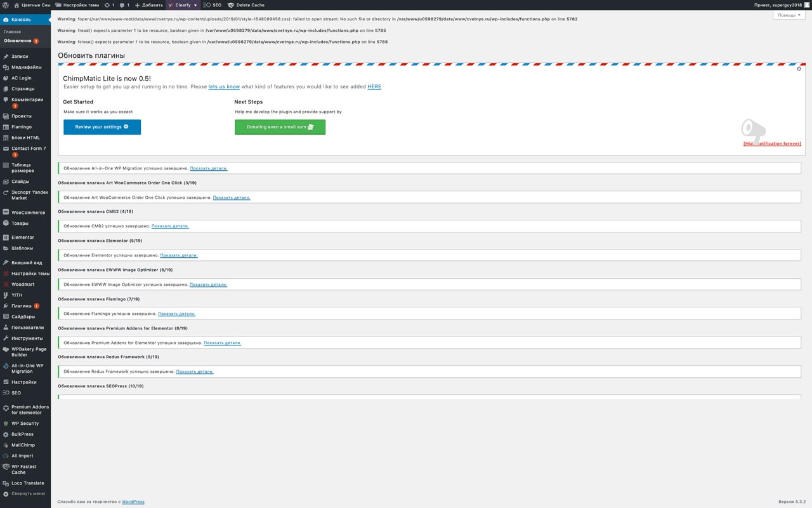Click the Loco Translate sidebar icon

tap(6, 483)
